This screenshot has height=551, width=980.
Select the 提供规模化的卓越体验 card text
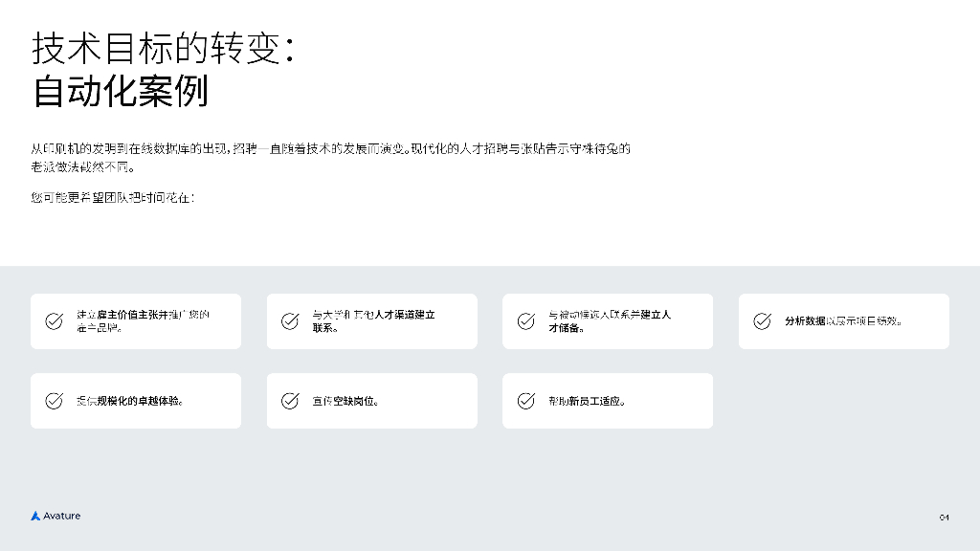129,401
